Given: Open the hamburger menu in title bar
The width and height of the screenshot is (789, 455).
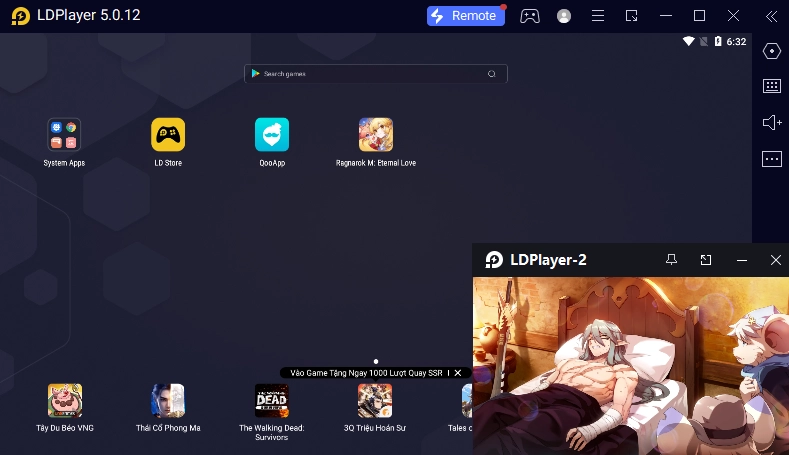Looking at the screenshot, I should coord(598,16).
